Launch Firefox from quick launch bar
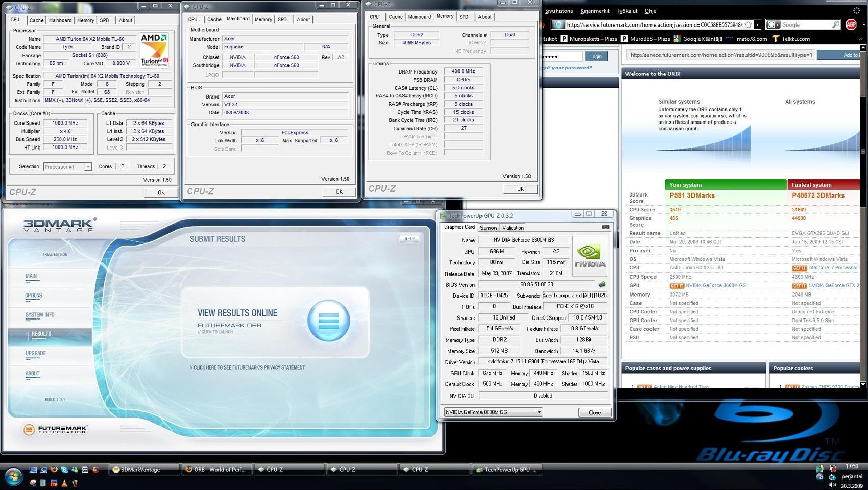This screenshot has height=490, width=868. click(54, 469)
